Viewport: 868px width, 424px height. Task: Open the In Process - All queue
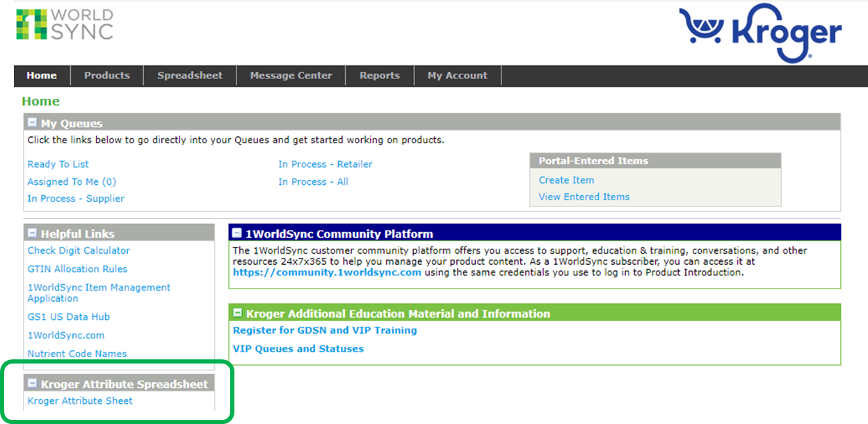(314, 181)
